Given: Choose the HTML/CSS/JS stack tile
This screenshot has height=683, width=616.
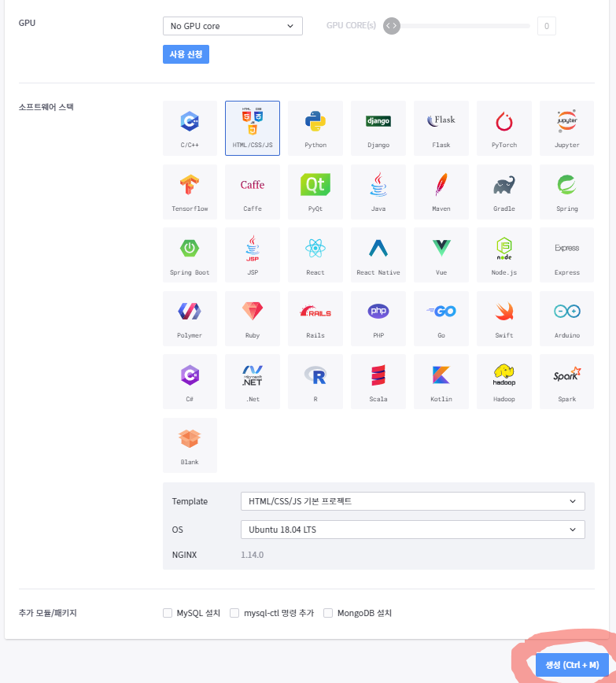Looking at the screenshot, I should pyautogui.click(x=253, y=128).
